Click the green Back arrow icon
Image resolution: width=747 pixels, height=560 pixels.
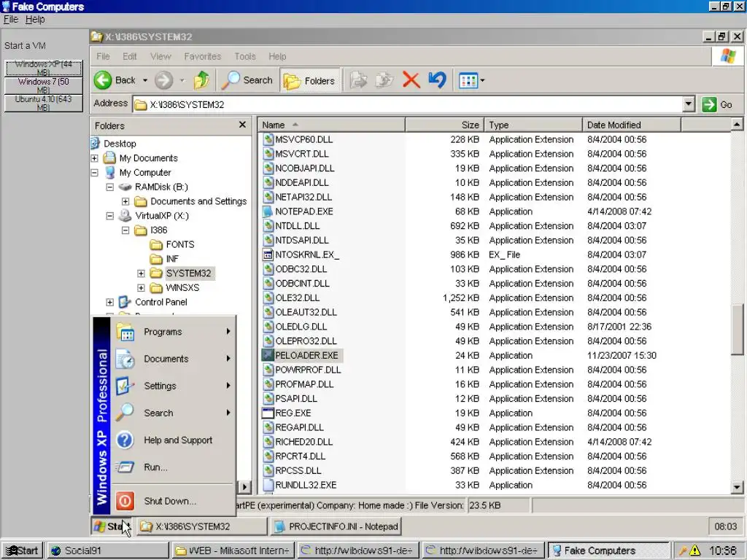(x=103, y=80)
